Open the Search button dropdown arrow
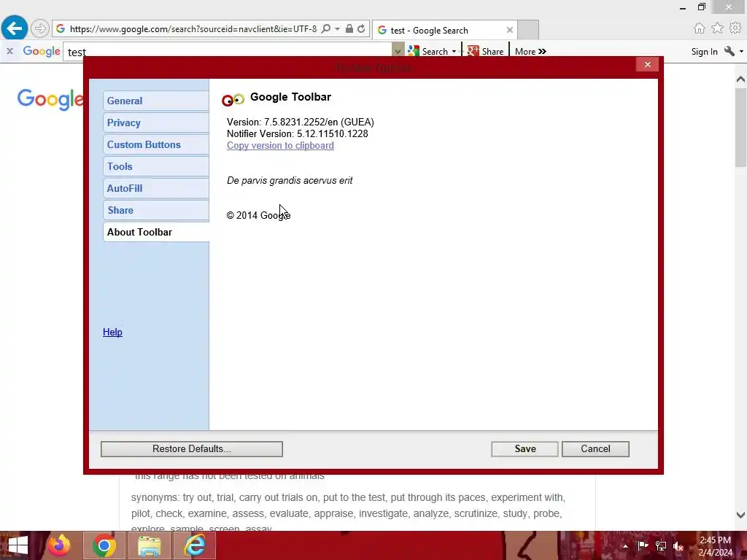 point(454,52)
